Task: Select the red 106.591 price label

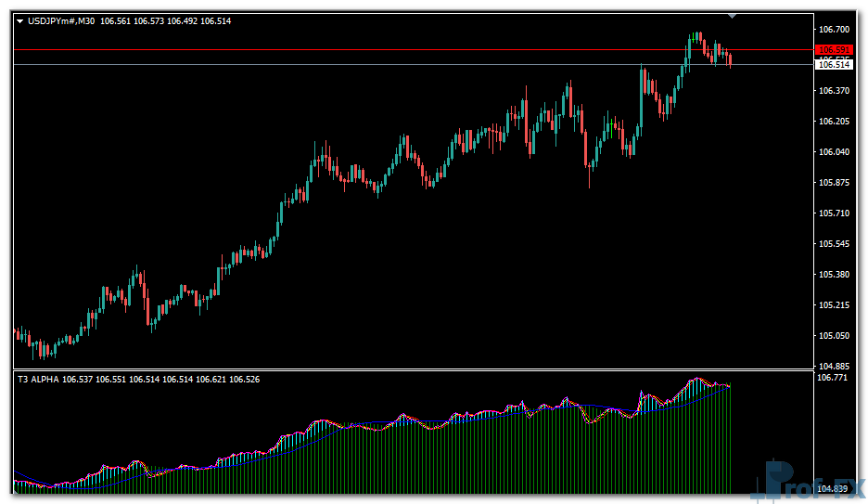Action: click(x=834, y=50)
